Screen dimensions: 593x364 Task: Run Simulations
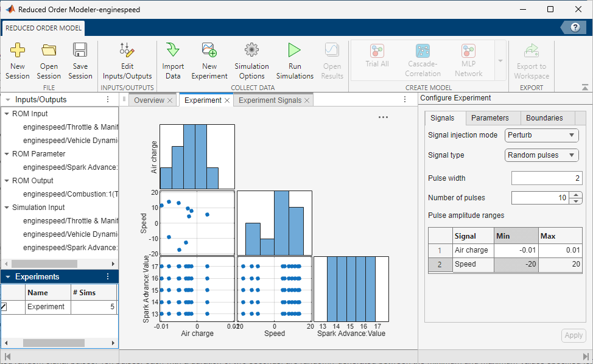click(294, 59)
